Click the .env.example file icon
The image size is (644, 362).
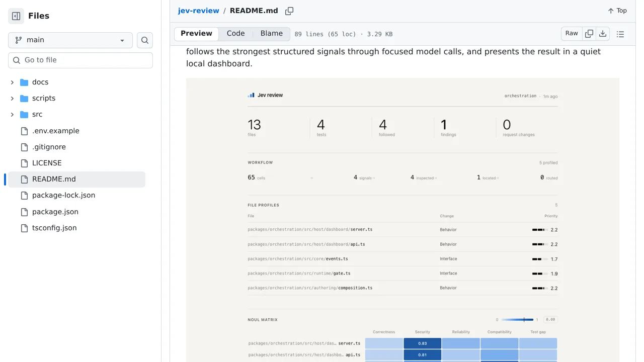pyautogui.click(x=24, y=131)
